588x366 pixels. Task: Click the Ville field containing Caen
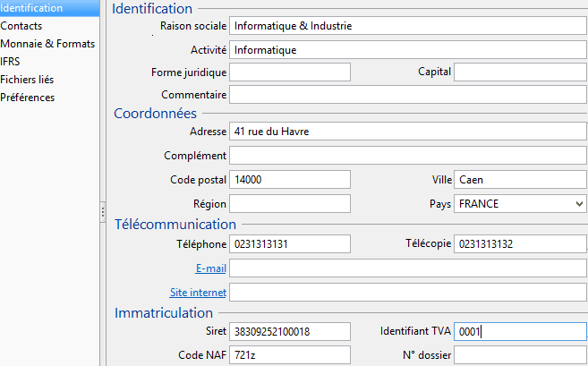(x=520, y=180)
